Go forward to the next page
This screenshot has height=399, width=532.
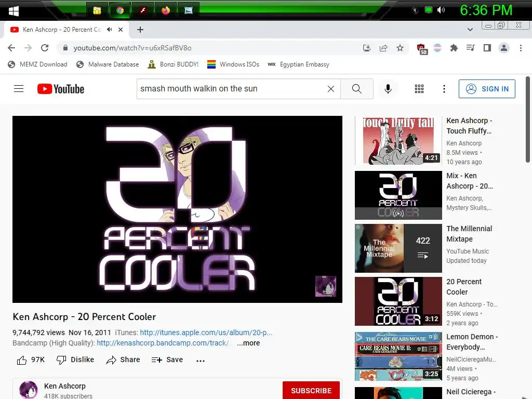click(28, 48)
